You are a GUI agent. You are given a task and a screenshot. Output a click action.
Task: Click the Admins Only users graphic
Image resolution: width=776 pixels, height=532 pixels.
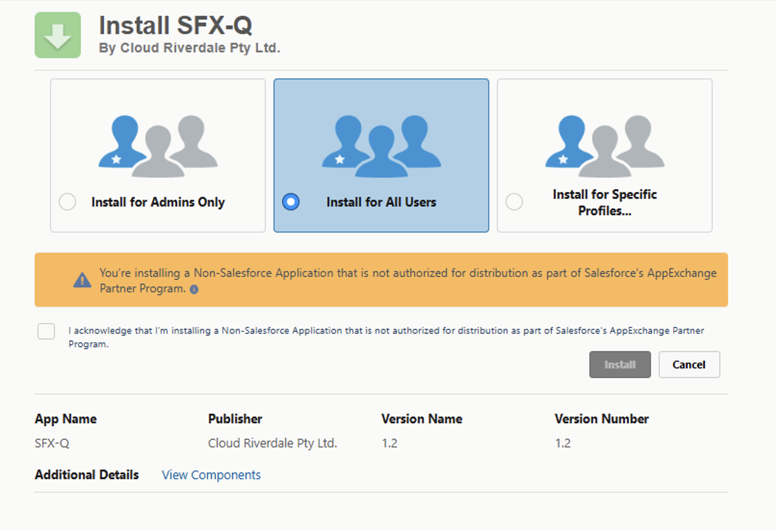click(x=158, y=146)
